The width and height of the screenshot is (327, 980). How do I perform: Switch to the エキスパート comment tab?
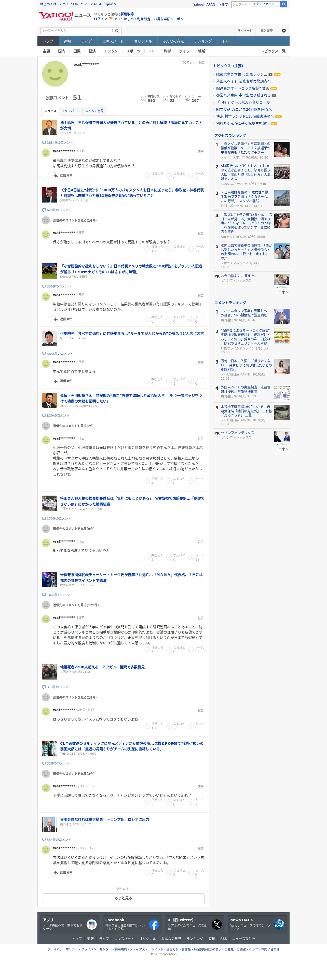tap(71, 111)
